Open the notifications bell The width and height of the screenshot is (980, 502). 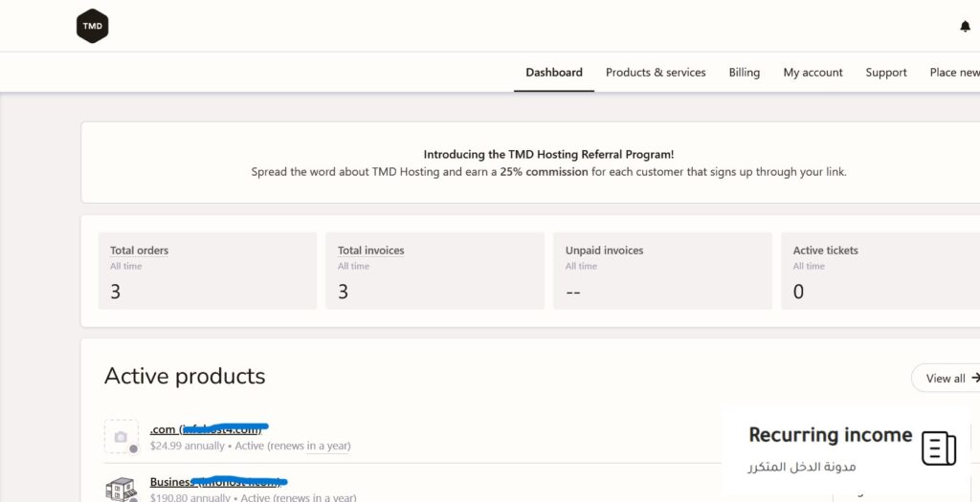[x=965, y=26]
